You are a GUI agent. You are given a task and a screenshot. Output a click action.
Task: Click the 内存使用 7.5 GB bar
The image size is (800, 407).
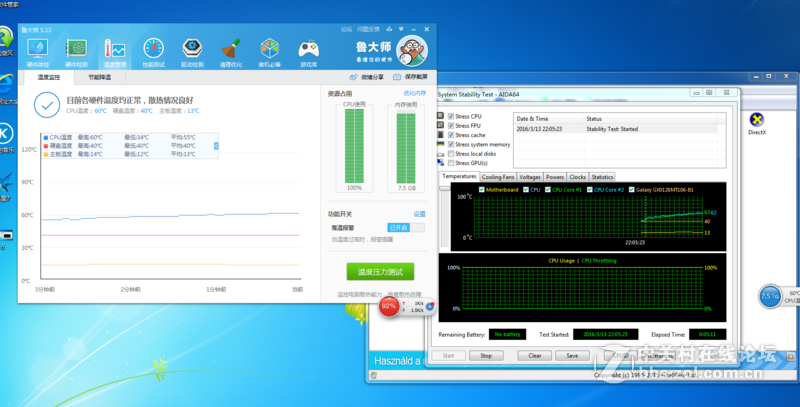pos(406,148)
